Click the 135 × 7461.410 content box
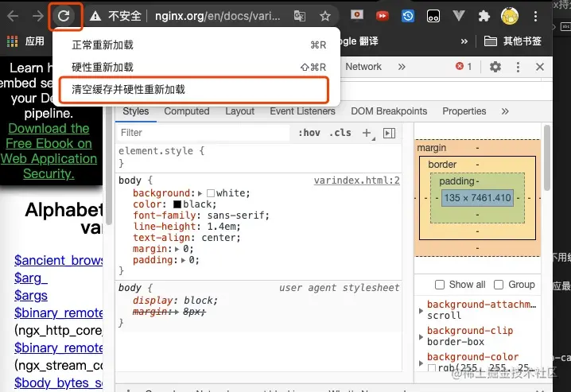This screenshot has height=392, width=571. pyautogui.click(x=477, y=198)
